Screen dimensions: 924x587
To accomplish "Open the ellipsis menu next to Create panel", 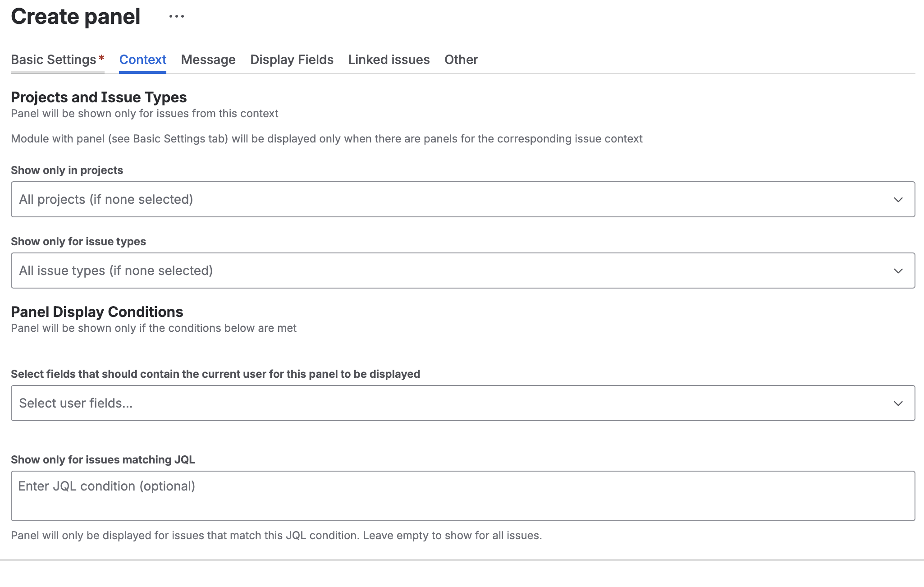I will click(x=176, y=16).
